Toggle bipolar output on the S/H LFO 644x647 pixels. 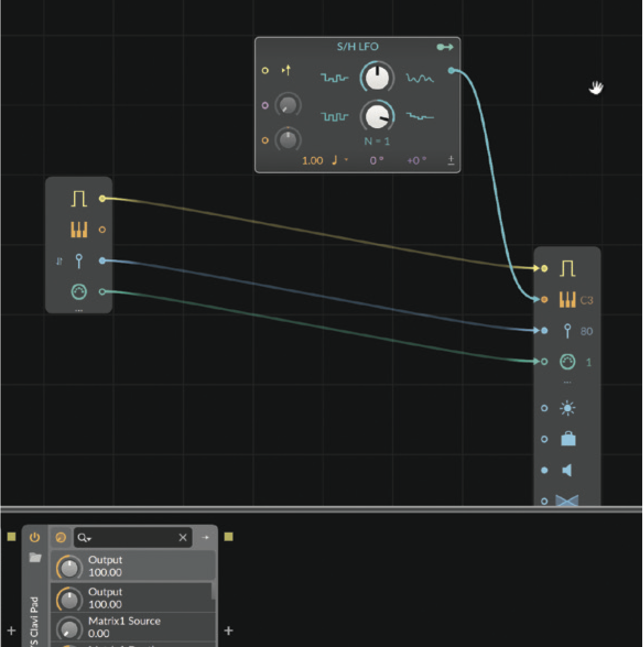451,159
